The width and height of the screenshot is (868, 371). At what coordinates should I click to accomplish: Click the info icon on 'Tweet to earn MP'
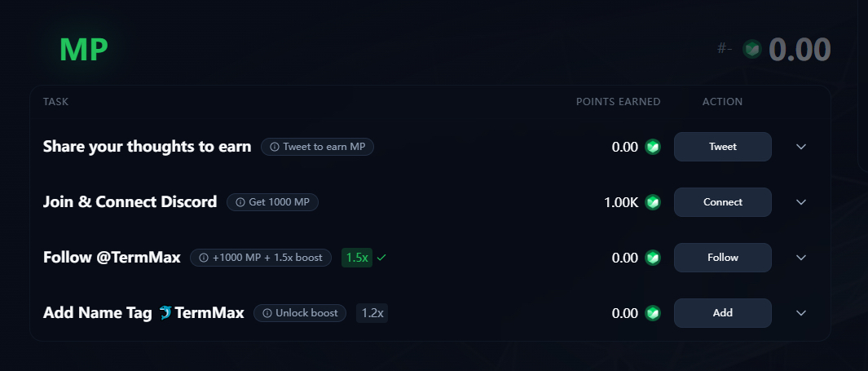(274, 147)
